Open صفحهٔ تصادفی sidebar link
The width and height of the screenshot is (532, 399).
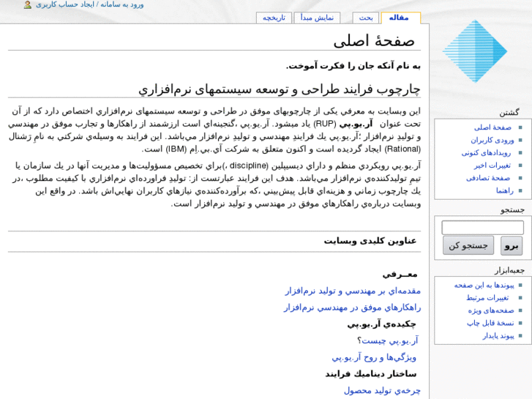(488, 178)
